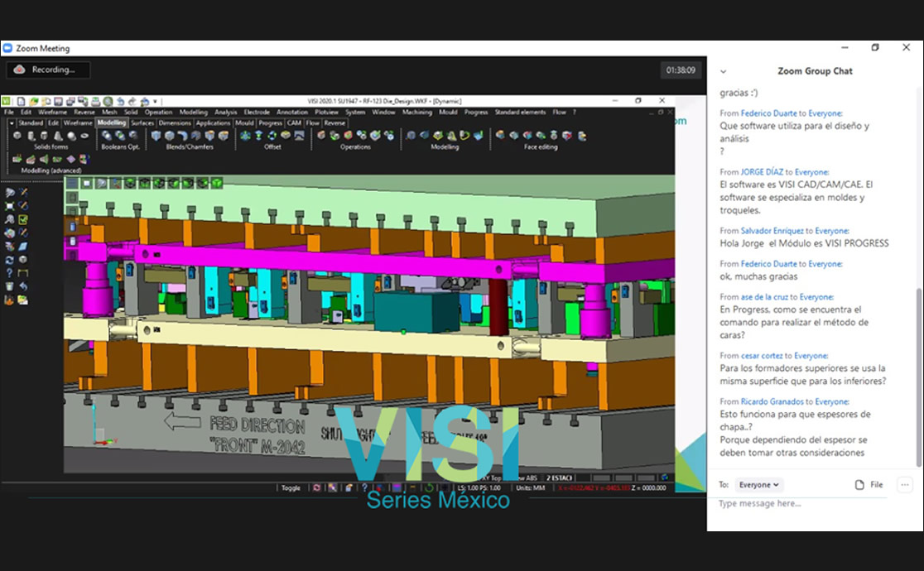Click the Print icon in VISI quick toolbar
Image resolution: width=924 pixels, height=571 pixels.
[95, 101]
